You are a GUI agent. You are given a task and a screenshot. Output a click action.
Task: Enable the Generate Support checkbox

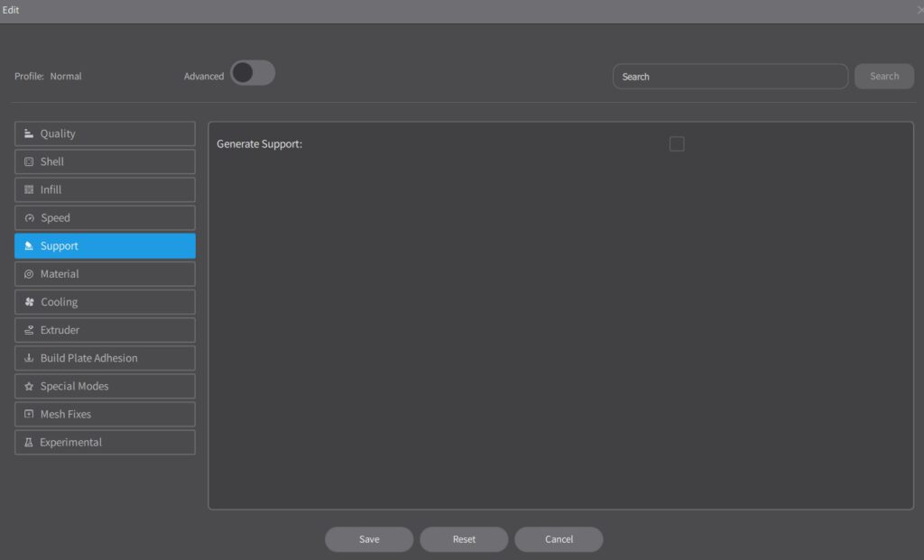click(x=677, y=144)
